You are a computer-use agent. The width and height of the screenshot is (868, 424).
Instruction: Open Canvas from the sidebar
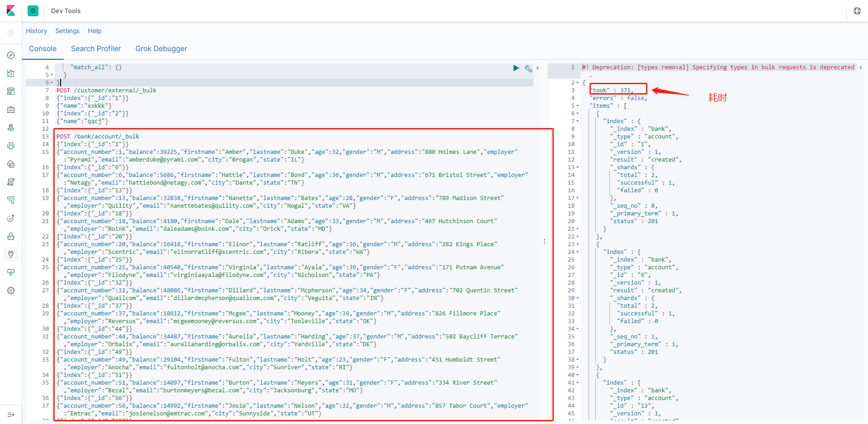point(11,110)
